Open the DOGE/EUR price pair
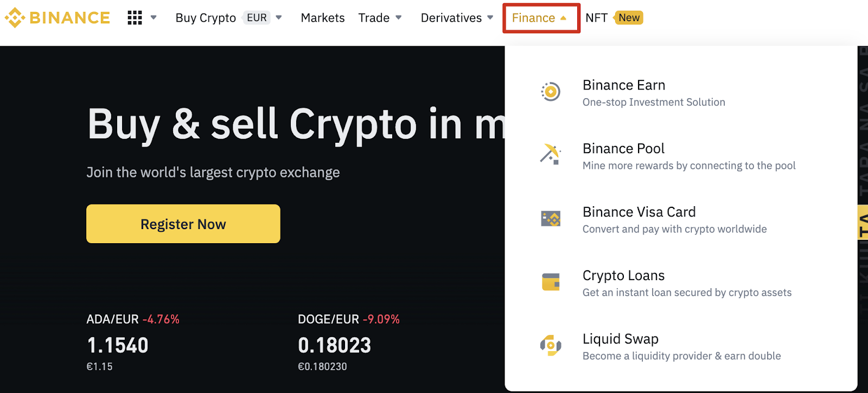 [x=328, y=319]
